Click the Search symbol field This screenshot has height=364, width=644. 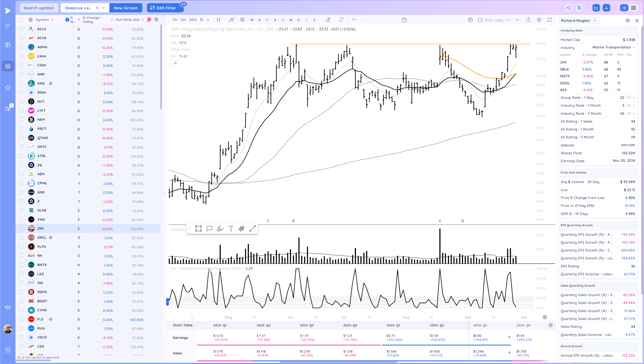coord(38,8)
